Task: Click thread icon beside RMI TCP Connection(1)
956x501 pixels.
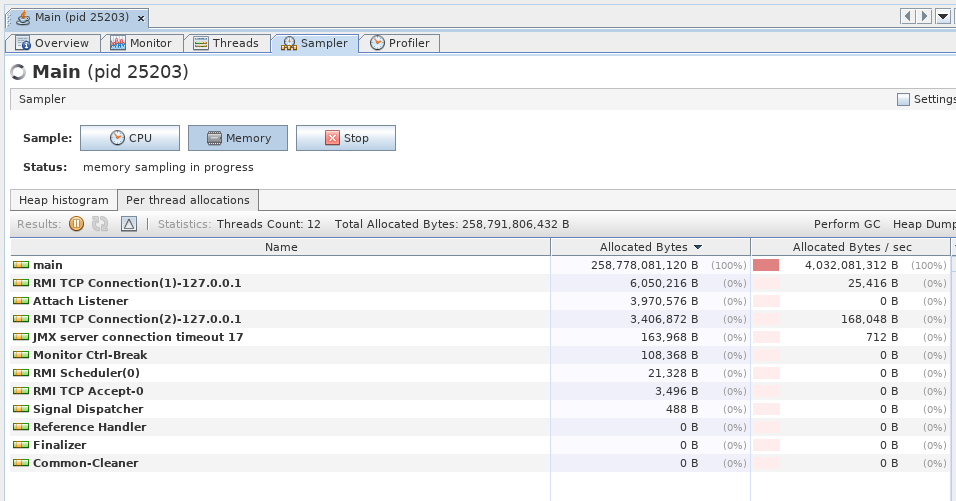Action: click(21, 282)
